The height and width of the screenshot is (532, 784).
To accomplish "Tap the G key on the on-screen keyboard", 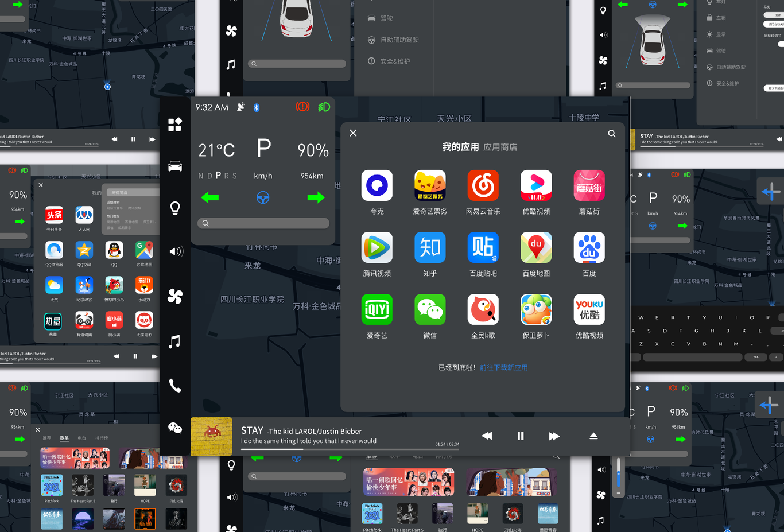I will pyautogui.click(x=696, y=331).
